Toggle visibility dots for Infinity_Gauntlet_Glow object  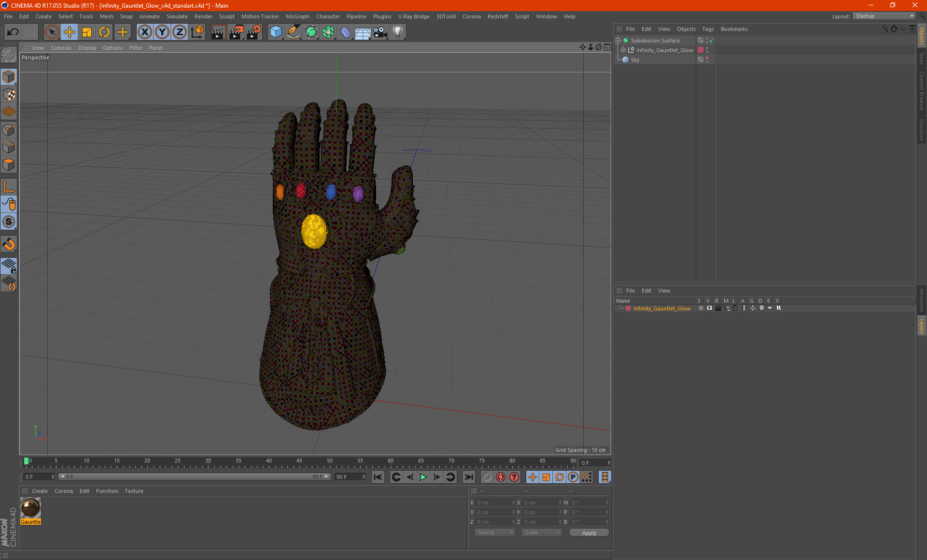pyautogui.click(x=707, y=50)
